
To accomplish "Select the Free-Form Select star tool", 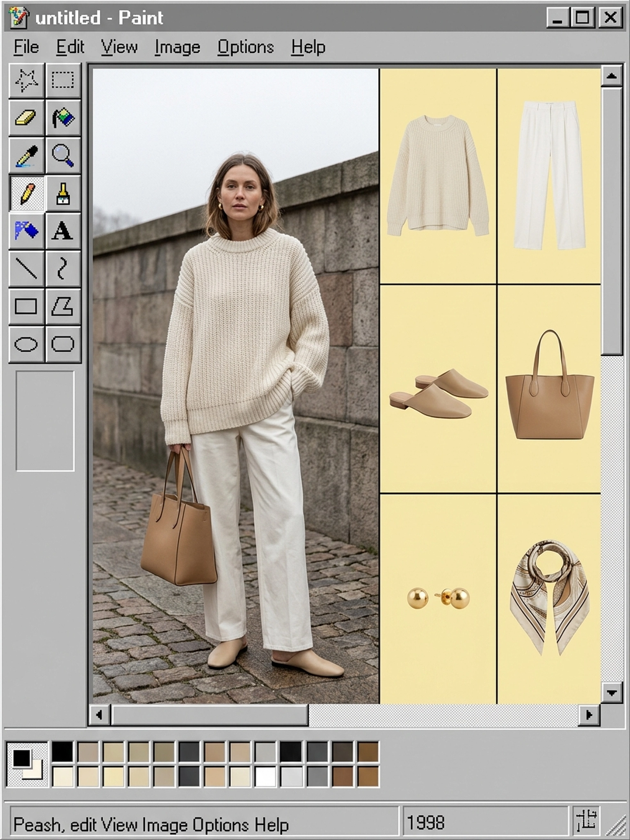I will [26, 80].
